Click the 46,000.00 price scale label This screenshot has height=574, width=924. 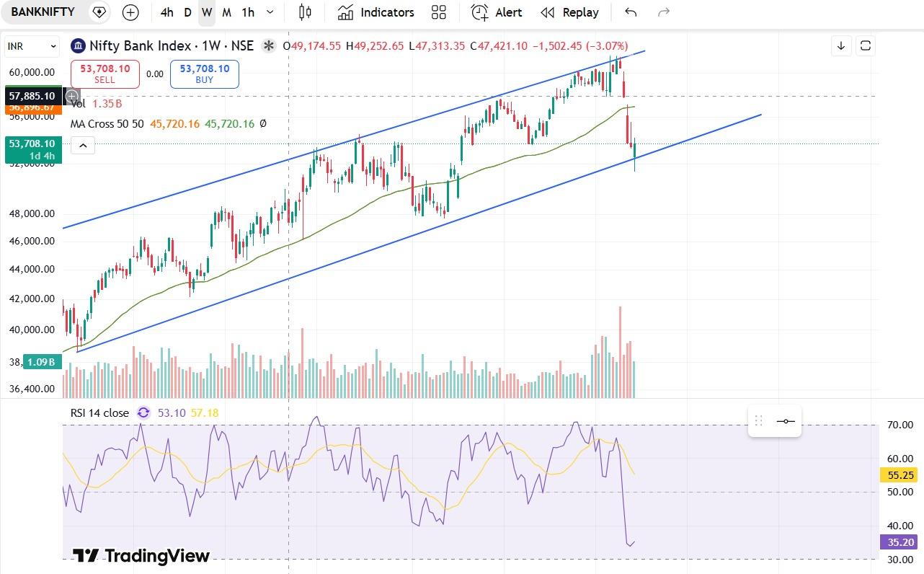click(x=32, y=241)
